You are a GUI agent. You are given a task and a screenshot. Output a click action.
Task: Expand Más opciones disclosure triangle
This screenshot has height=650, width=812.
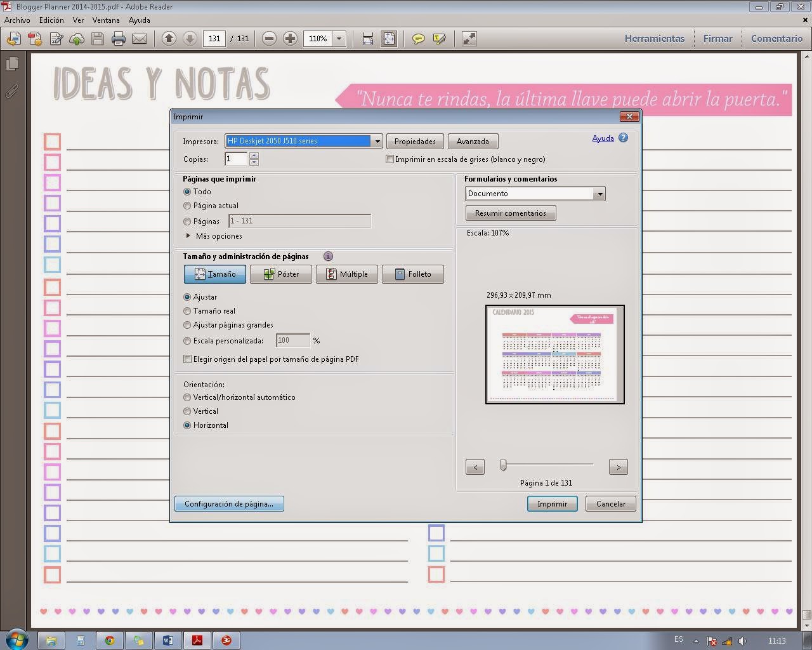pos(188,235)
